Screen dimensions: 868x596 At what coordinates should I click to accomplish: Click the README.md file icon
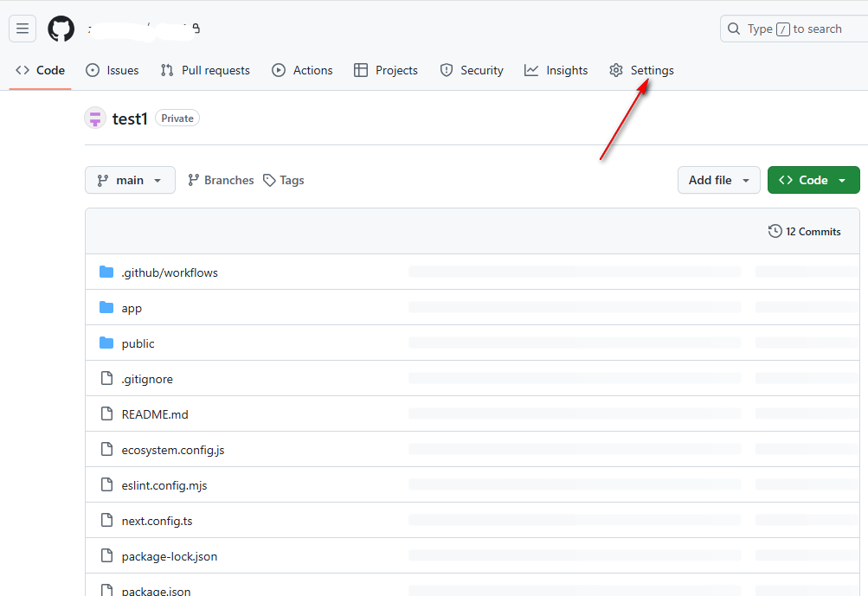tap(106, 414)
